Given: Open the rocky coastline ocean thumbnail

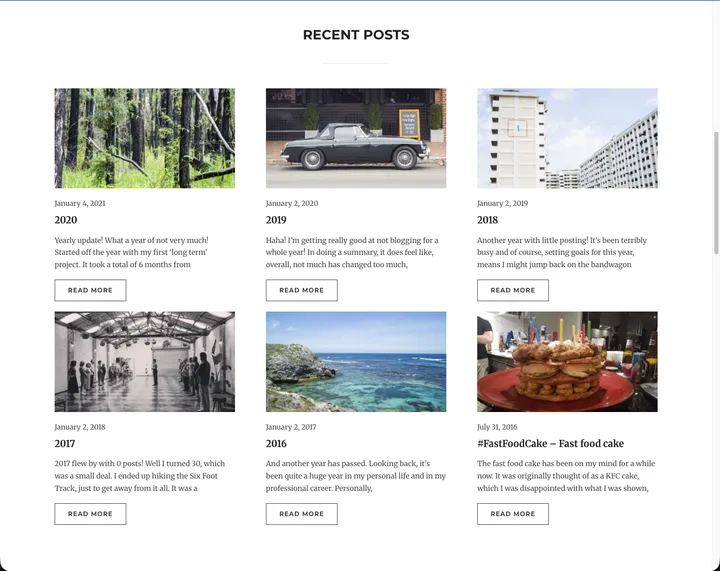Looking at the screenshot, I should pos(355,361).
